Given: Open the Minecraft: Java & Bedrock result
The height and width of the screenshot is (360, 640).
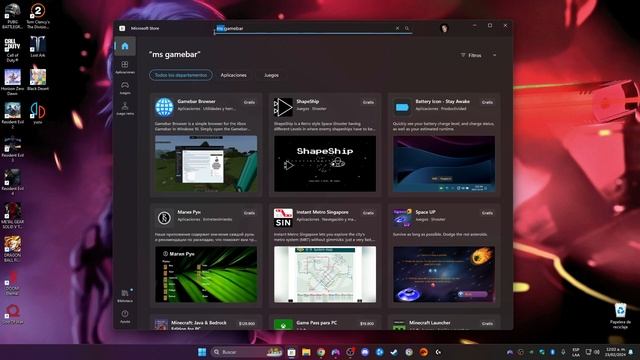Looking at the screenshot, I should click(x=206, y=322).
